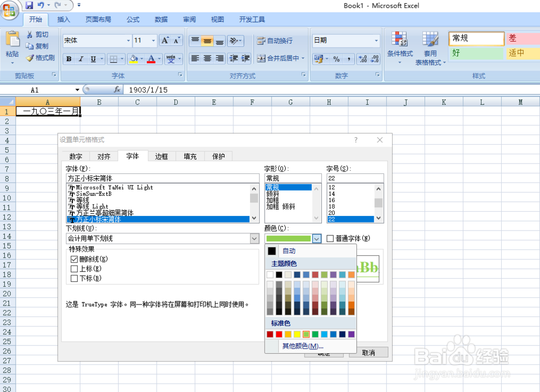Screen dimensions: 540x392
Task: Expand the 字体 group dialog launcher
Action: pyautogui.click(x=180, y=75)
